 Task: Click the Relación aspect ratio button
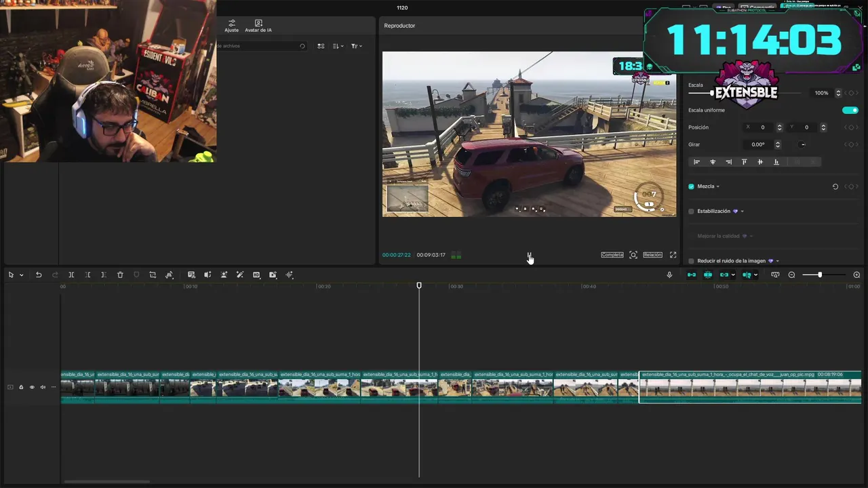click(x=652, y=255)
